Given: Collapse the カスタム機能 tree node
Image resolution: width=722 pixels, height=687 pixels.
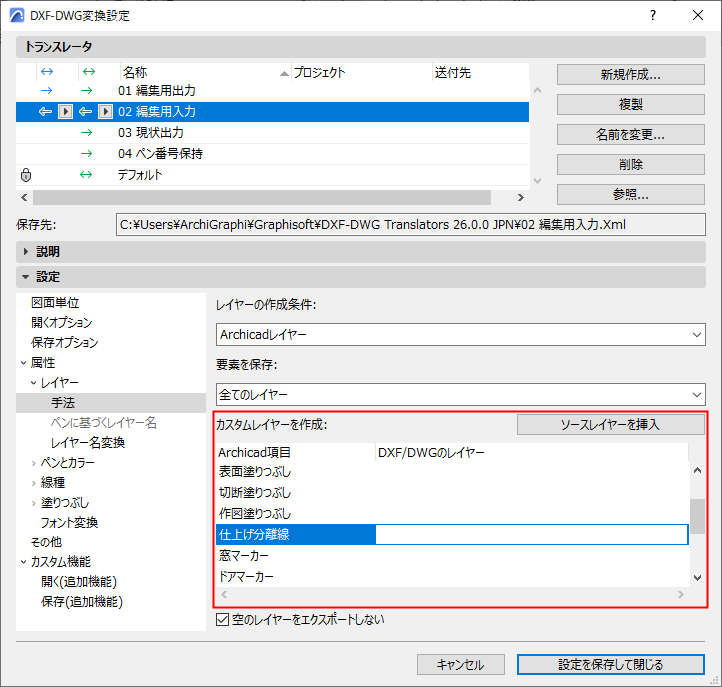Looking at the screenshot, I should 23,562.
